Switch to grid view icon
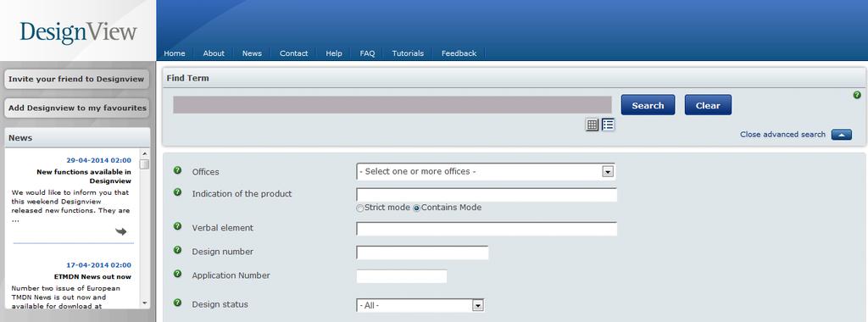The width and height of the screenshot is (868, 322). tap(593, 125)
